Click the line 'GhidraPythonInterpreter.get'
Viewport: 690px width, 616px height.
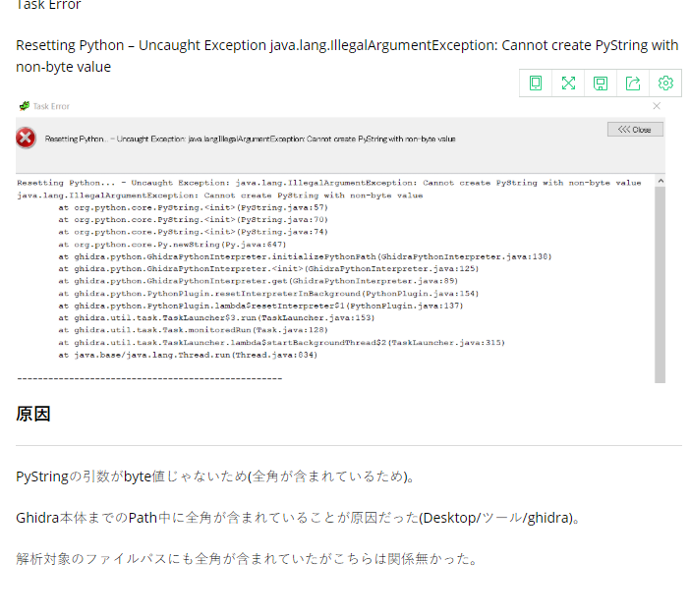coord(259,281)
